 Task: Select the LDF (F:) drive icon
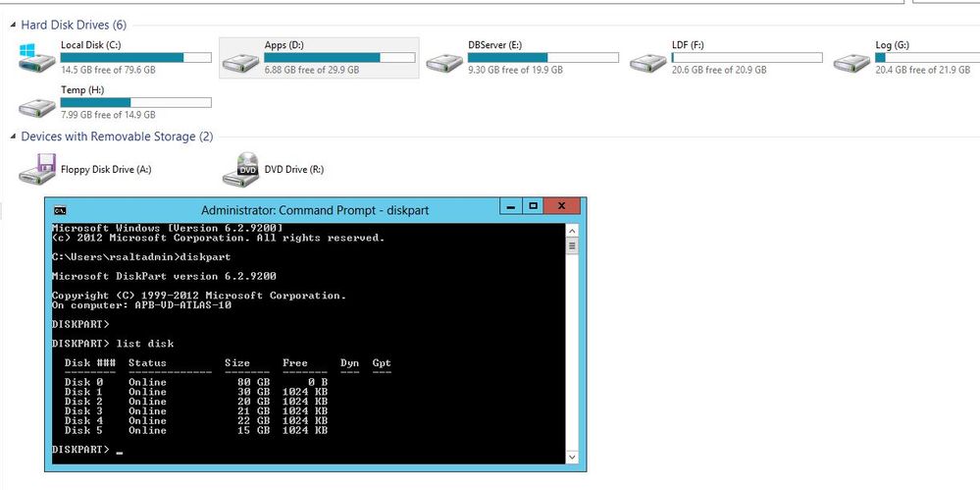tap(648, 62)
